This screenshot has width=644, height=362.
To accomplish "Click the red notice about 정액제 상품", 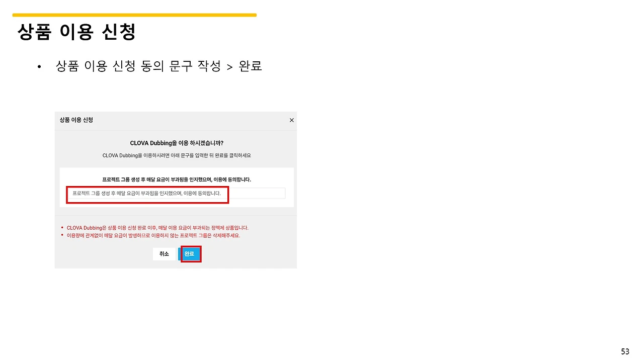I will tap(157, 228).
